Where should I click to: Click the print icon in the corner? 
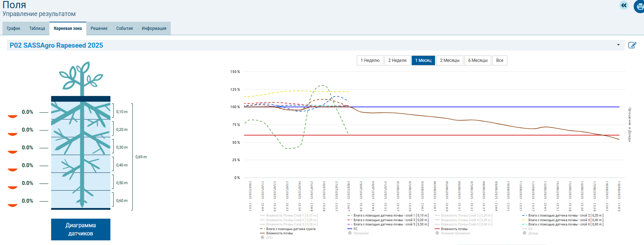coord(639,6)
